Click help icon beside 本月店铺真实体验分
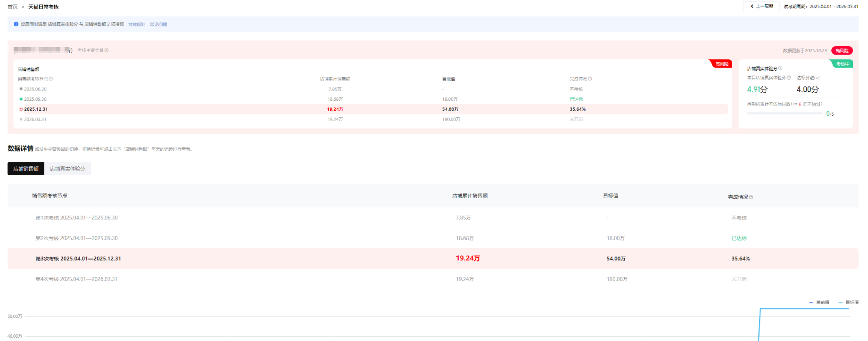 coord(789,78)
